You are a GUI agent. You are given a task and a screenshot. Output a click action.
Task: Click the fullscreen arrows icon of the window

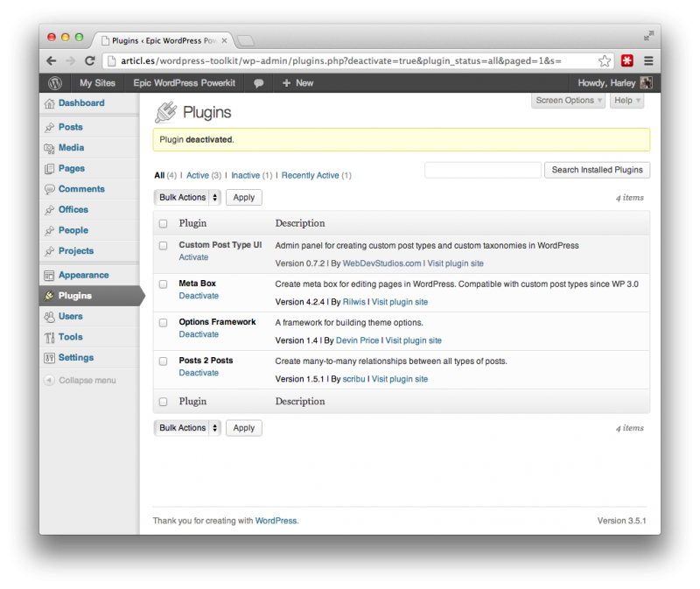pos(648,36)
